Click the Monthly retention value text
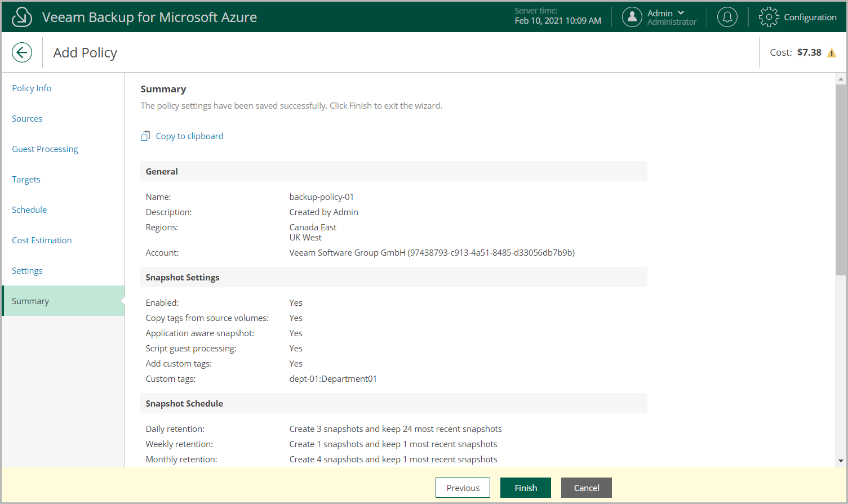Image resolution: width=848 pixels, height=504 pixels. (x=393, y=460)
